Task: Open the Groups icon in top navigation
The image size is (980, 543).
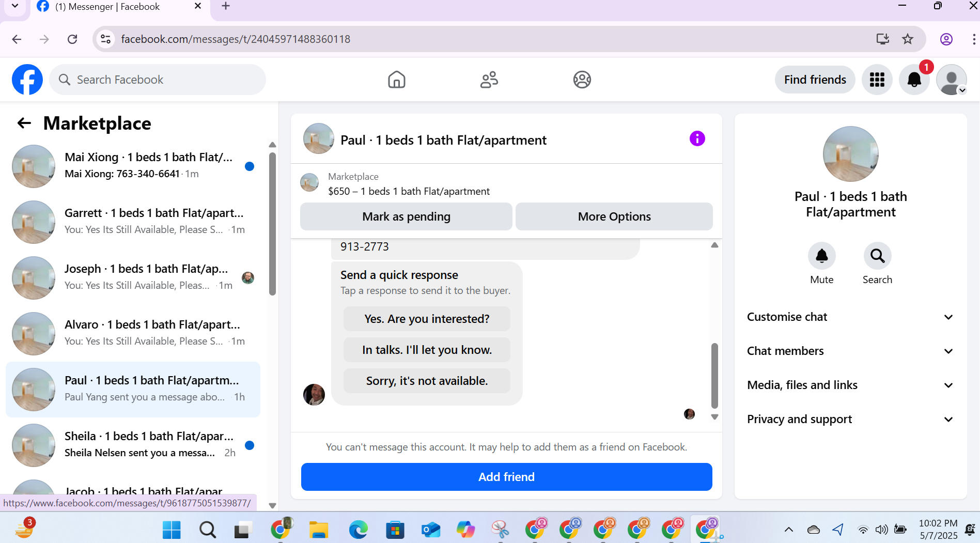Action: (x=582, y=80)
